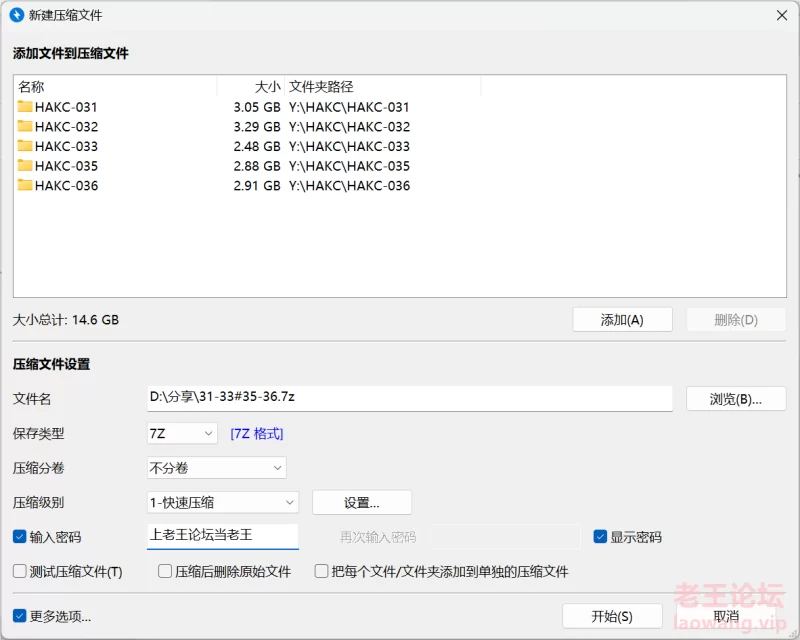800x640 pixels.
Task: Click path Y:\HAKC\HAKC-035
Action: pos(349,166)
